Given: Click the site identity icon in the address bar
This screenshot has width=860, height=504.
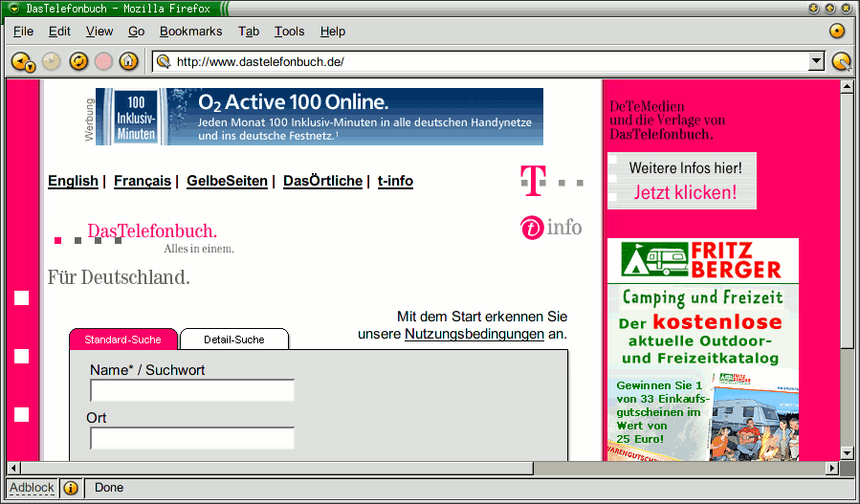Looking at the screenshot, I should (164, 61).
